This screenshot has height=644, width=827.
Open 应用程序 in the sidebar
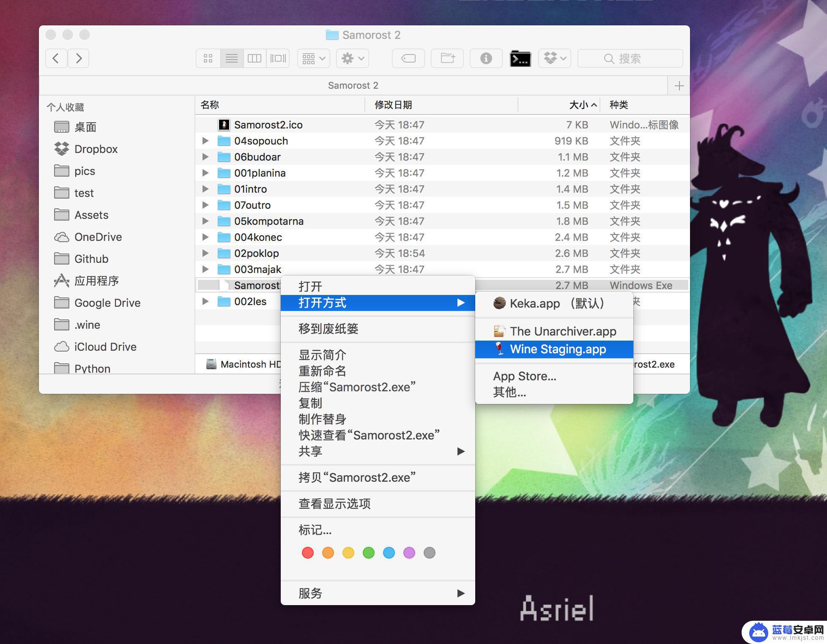87,281
